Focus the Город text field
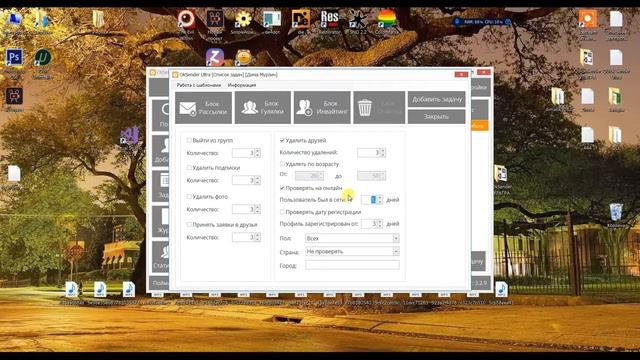Viewport: 640px width, 360px height. pos(352,265)
